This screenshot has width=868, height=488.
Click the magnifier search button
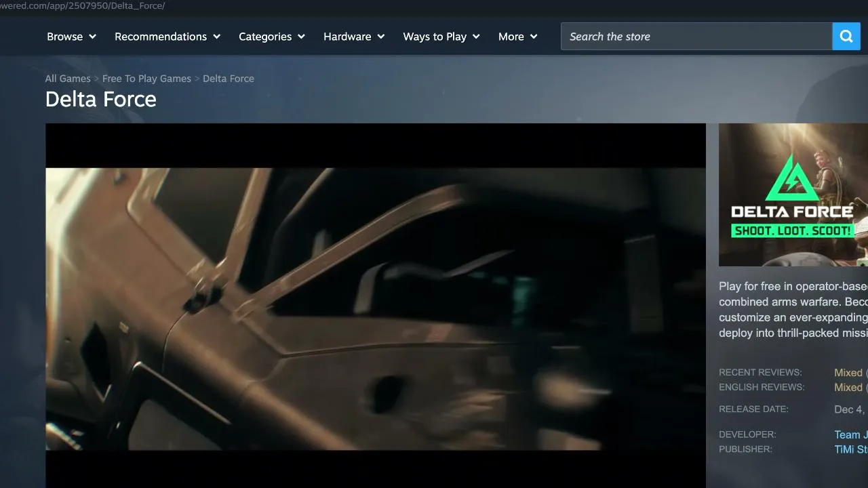pyautogui.click(x=846, y=37)
